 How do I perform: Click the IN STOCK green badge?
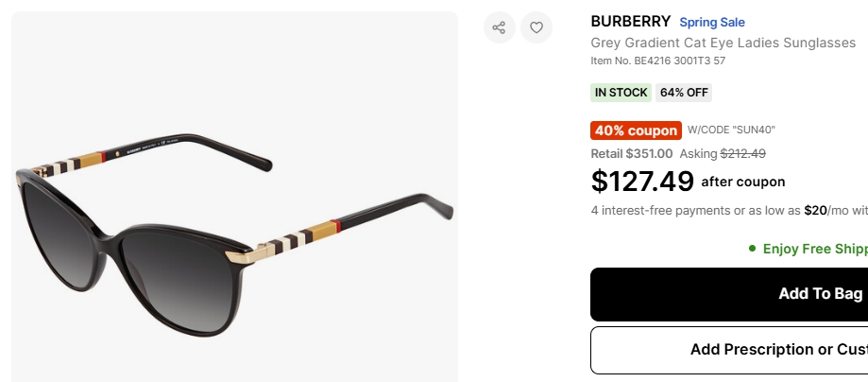click(x=621, y=93)
